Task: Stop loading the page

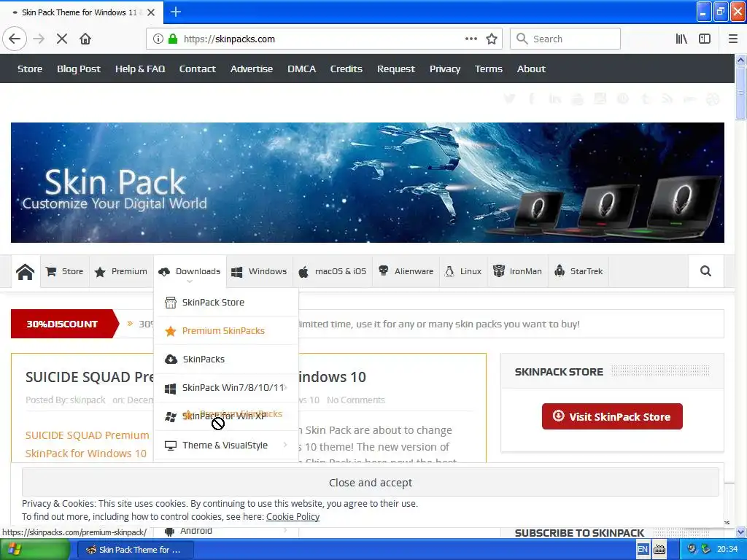Action: point(62,39)
